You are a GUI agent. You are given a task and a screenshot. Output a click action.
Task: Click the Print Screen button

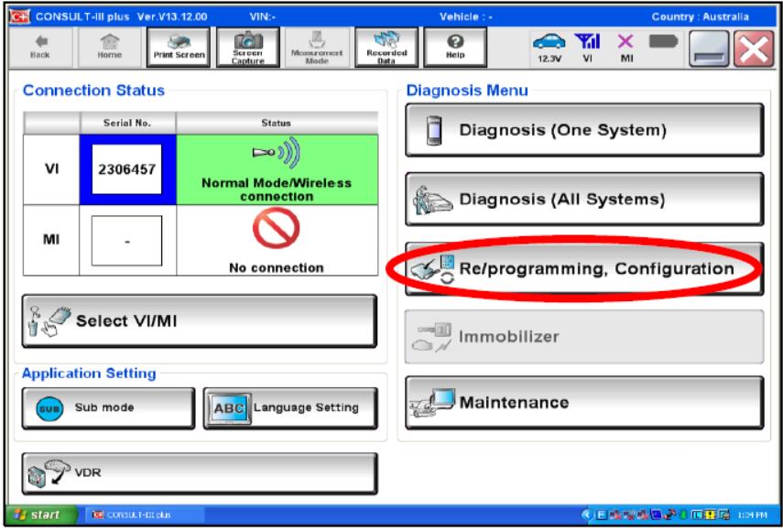pyautogui.click(x=179, y=48)
